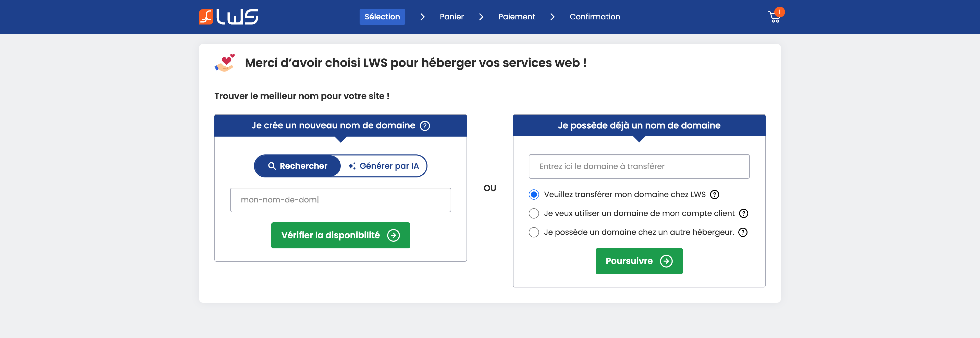
Task: Go to the Panier step
Action: [451, 17]
